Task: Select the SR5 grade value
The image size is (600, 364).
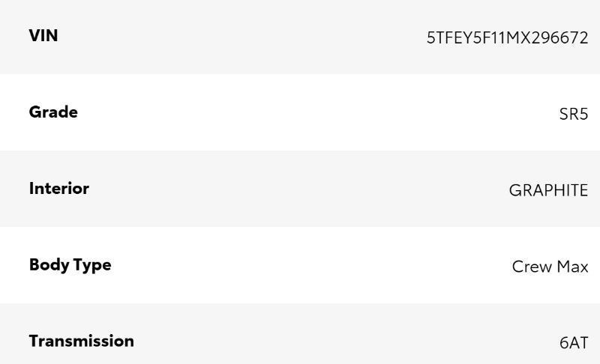Action: tap(574, 115)
